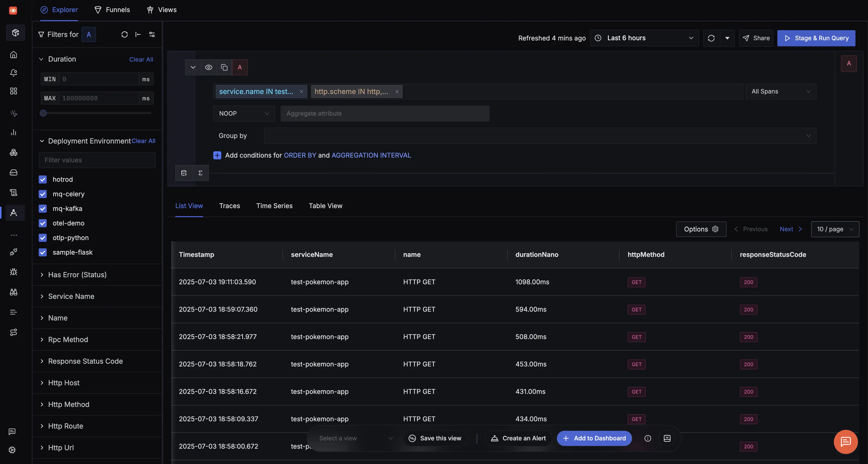Open the plug integrations icon in sidebar
The width and height of the screenshot is (868, 464).
[14, 252]
